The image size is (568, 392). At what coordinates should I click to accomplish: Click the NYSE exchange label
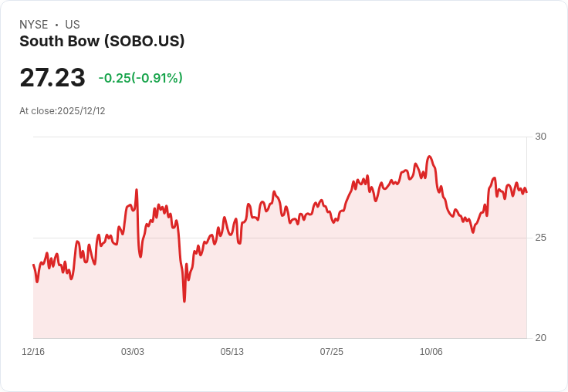34,25
